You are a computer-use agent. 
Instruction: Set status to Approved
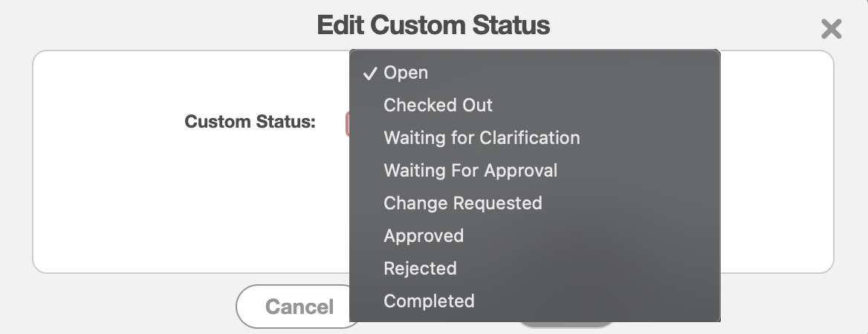[x=424, y=236]
